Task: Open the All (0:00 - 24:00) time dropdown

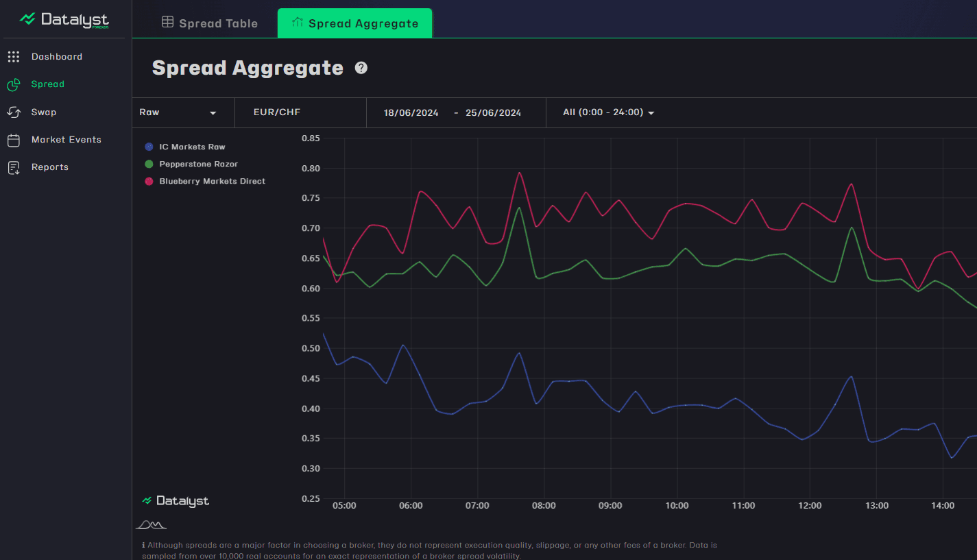Action: 608,112
